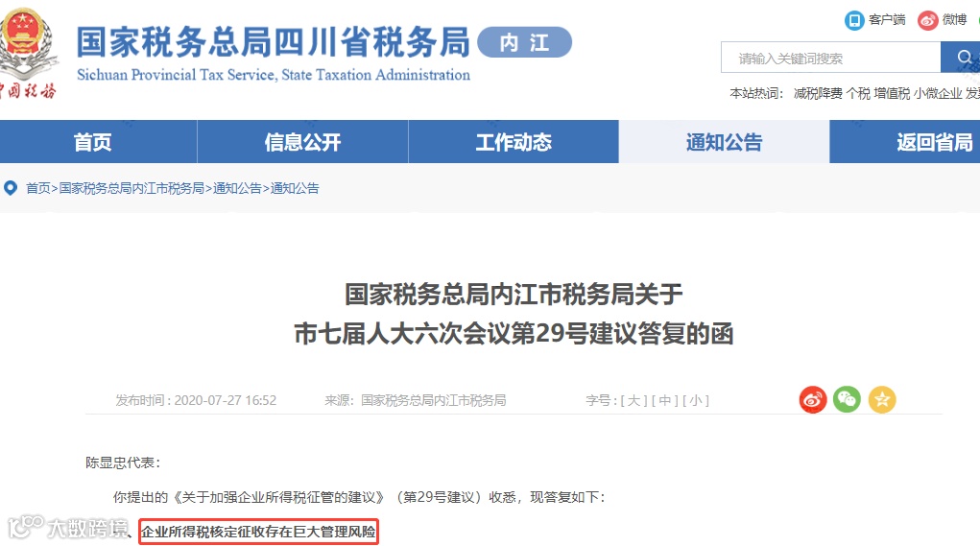
Task: Select the 通知公告 navigation tab
Action: [725, 142]
